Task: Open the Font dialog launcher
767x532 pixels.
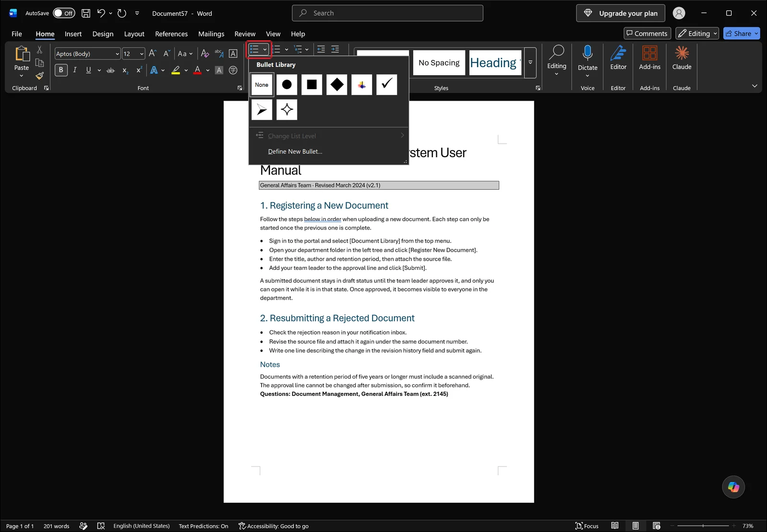Action: pyautogui.click(x=240, y=88)
